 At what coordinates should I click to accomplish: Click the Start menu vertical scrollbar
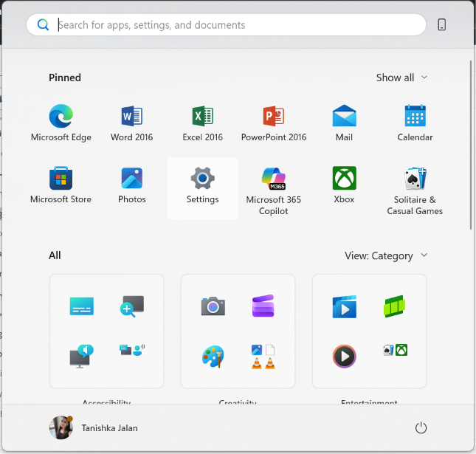click(x=471, y=145)
